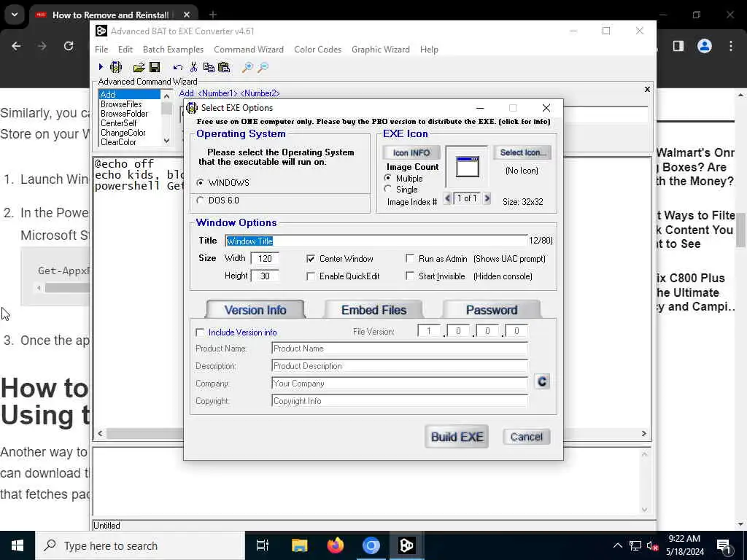Show hidden system tray icons
The width and height of the screenshot is (747, 560).
pos(617,545)
